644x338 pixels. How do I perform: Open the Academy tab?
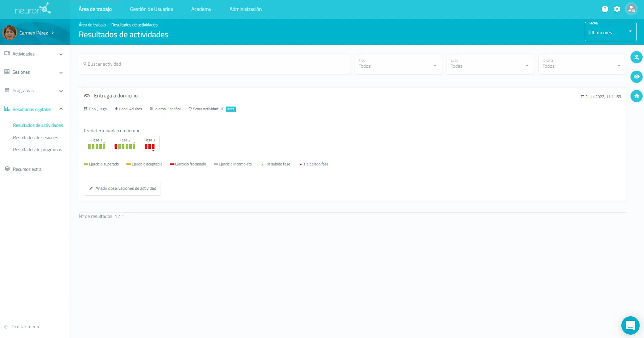pyautogui.click(x=201, y=9)
